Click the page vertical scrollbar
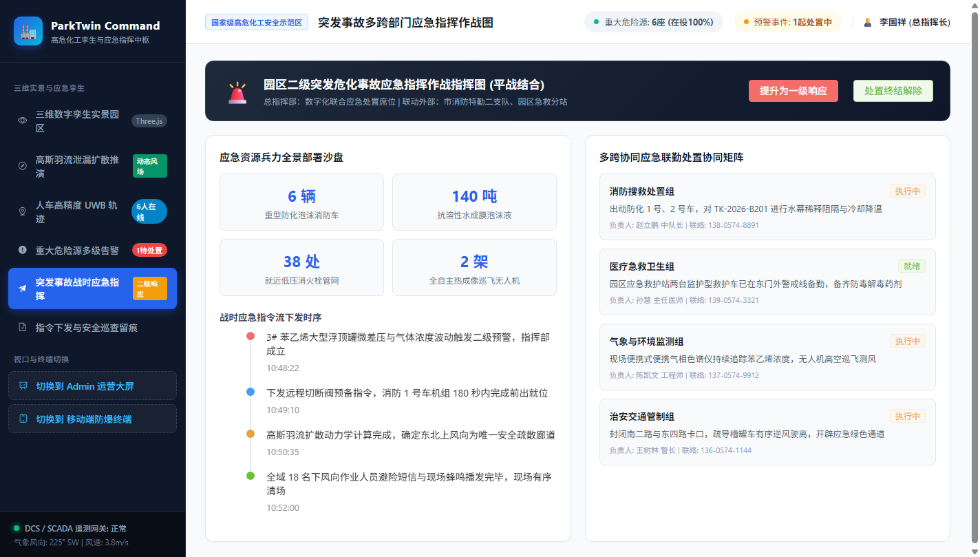This screenshot has width=980, height=557. (x=974, y=278)
